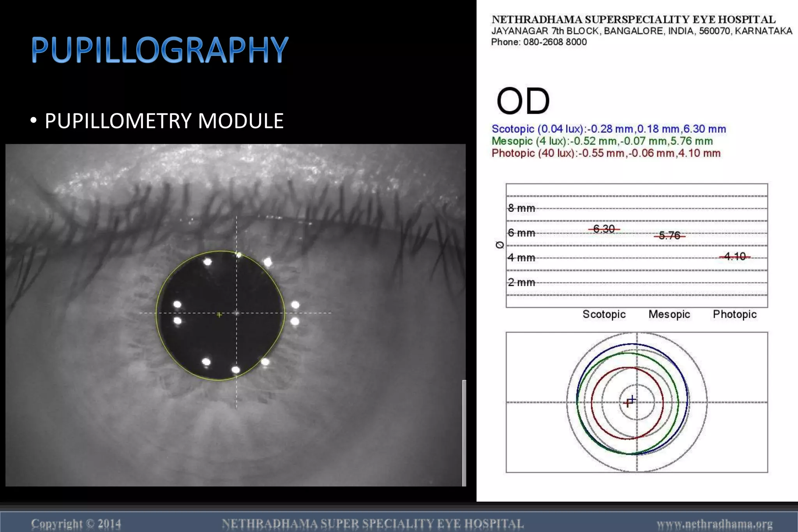Click the large OD eye label
Screen dimensions: 798x532
pos(523,101)
